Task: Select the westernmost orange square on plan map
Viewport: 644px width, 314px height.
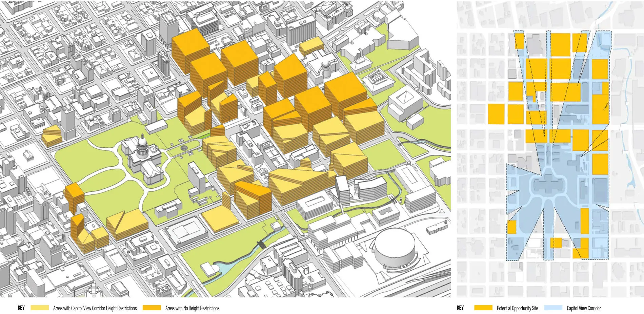Action: (x=496, y=114)
